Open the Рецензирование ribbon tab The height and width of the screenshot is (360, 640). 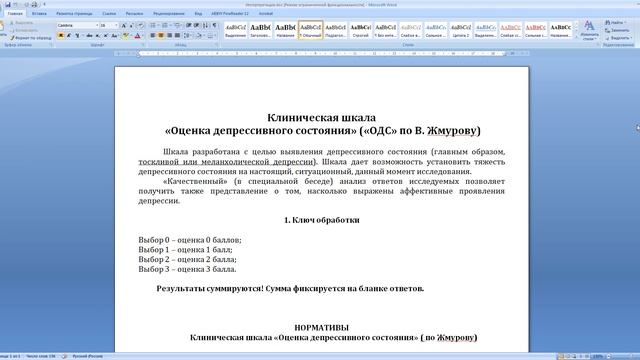pos(169,13)
